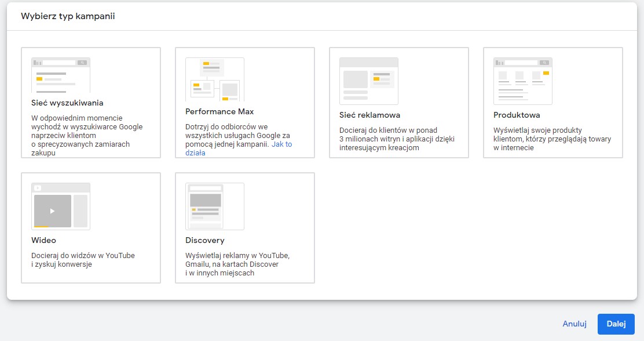Click description 'Docieraj do klientów w ponad 3 milionach'
This screenshot has height=341, width=644.
point(397,139)
